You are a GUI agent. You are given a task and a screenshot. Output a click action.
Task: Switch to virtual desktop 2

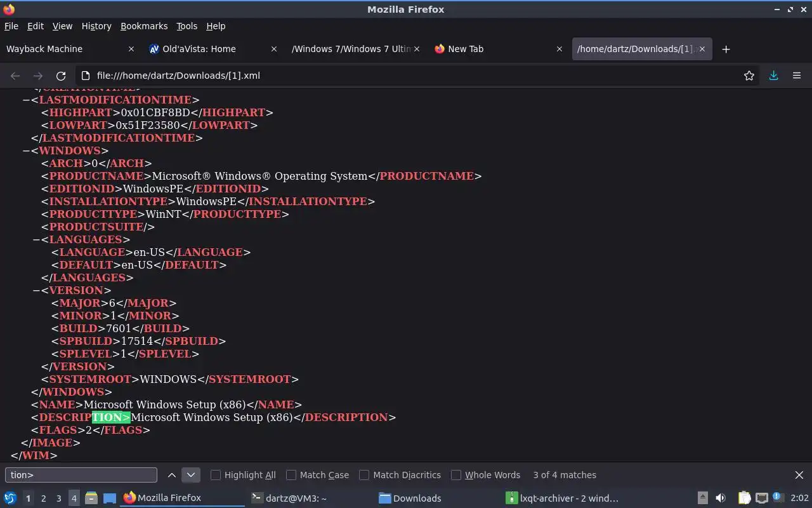coord(43,498)
